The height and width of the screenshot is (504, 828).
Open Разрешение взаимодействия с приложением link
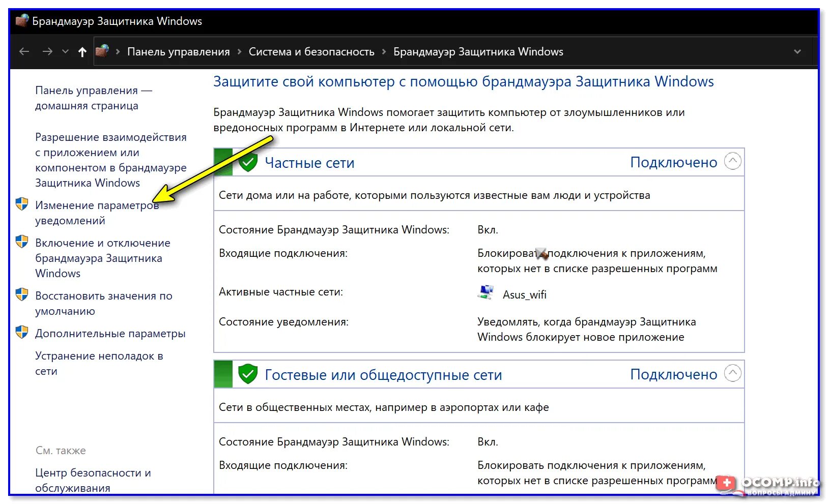click(111, 160)
